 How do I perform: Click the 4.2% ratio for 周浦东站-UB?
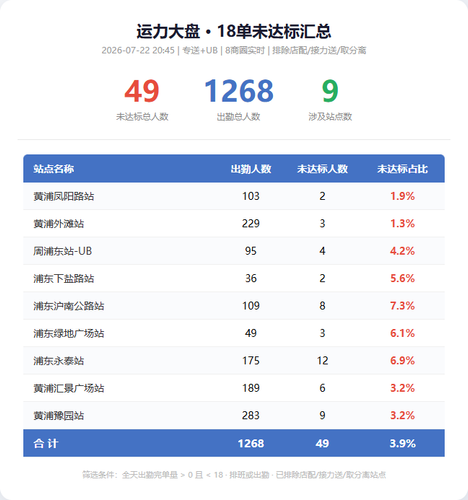[402, 251]
